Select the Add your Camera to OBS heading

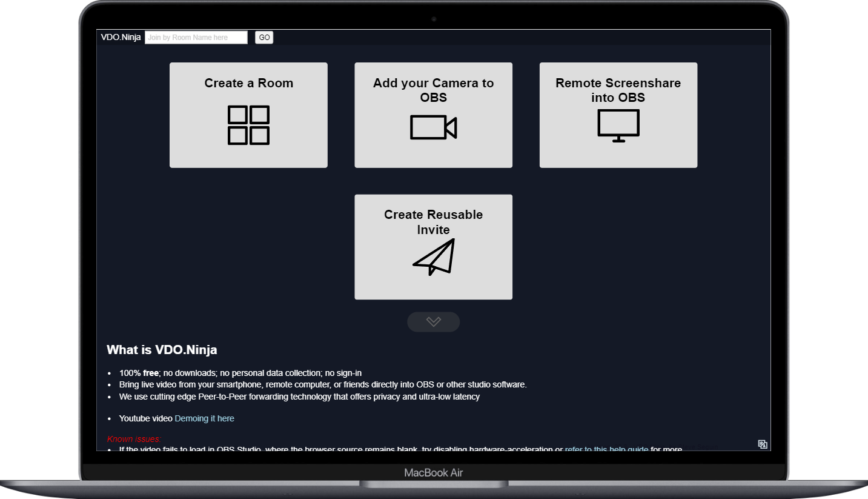pyautogui.click(x=434, y=90)
